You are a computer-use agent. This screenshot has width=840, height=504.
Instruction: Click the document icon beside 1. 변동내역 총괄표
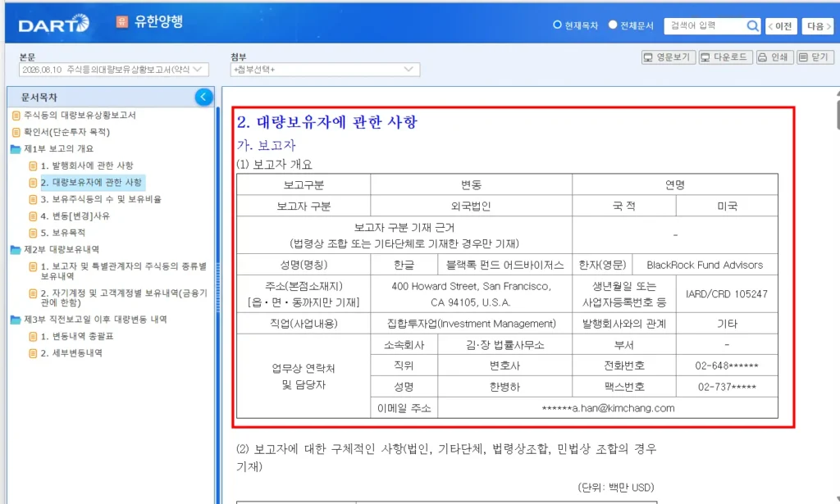coord(33,337)
